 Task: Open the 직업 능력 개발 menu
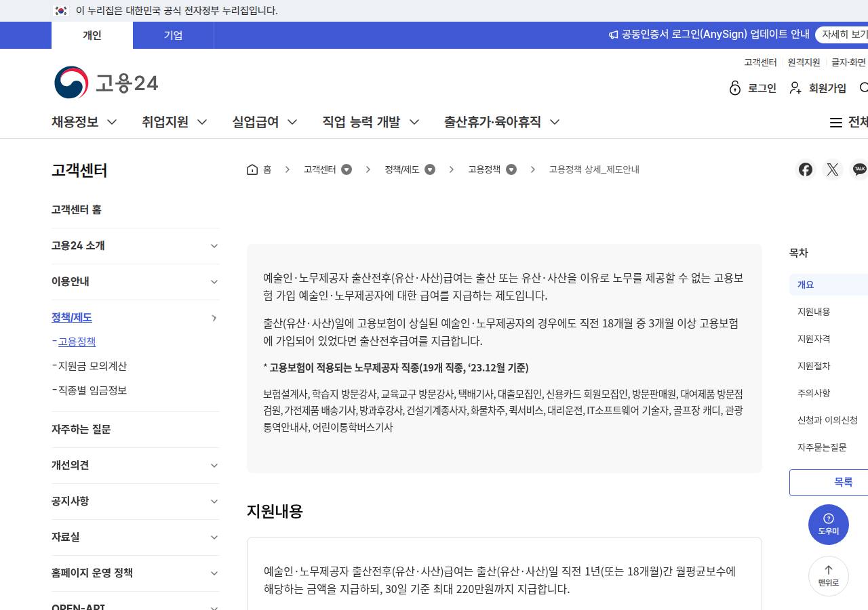tap(371, 122)
